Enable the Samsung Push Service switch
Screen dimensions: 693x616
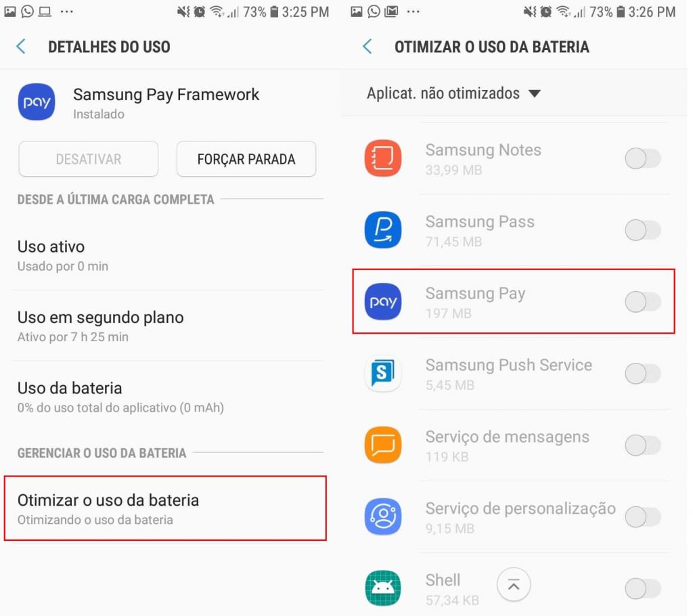pyautogui.click(x=643, y=374)
